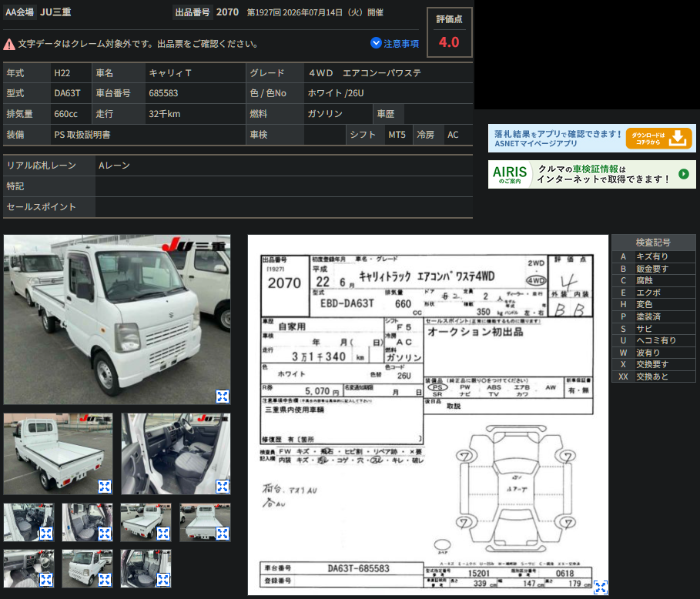Select the lot number 2070

tap(227, 12)
